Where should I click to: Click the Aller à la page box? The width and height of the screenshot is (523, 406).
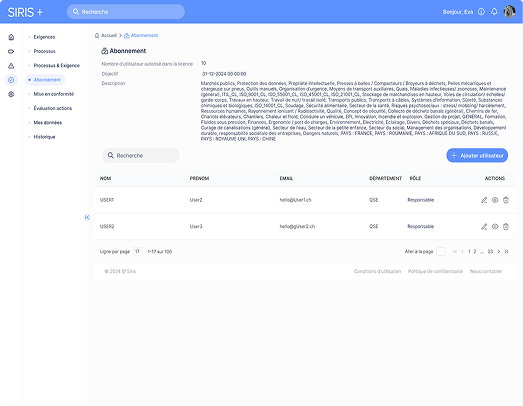click(x=441, y=251)
